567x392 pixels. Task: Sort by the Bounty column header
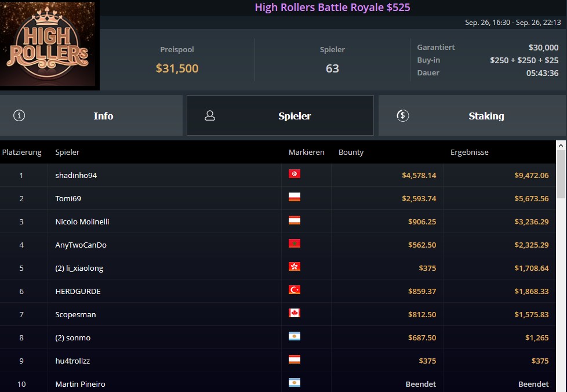point(351,153)
